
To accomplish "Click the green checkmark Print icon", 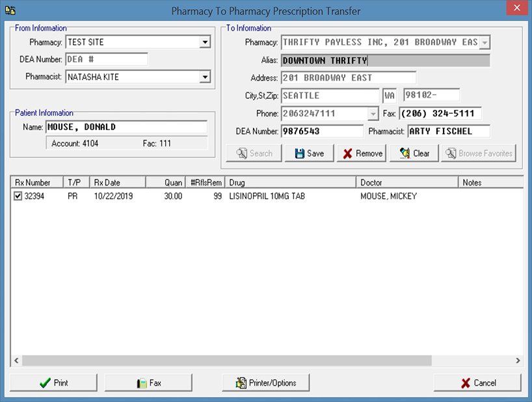I will pos(45,383).
